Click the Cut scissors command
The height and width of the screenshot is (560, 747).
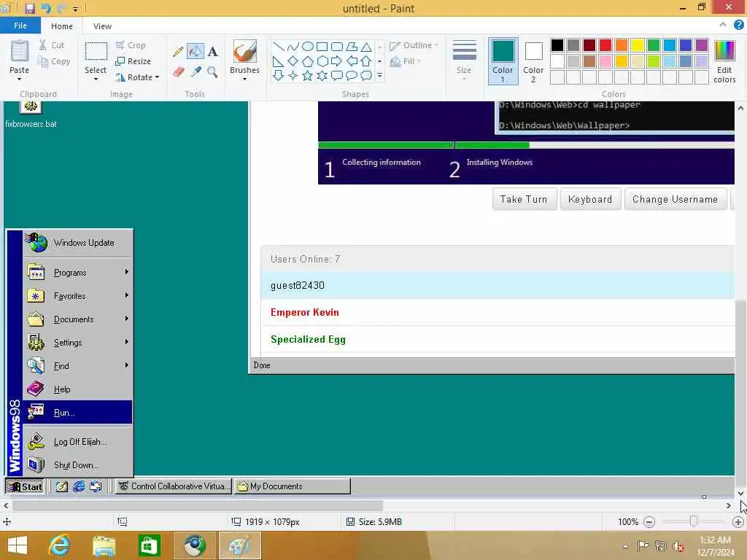coord(52,45)
